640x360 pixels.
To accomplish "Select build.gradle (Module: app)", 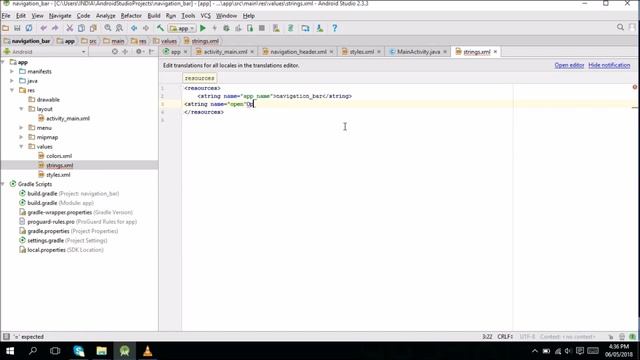I will (x=56, y=203).
